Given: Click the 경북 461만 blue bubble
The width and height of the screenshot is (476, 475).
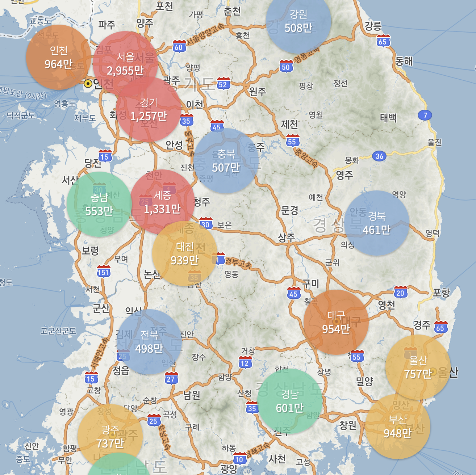Looking at the screenshot, I should 377,223.
